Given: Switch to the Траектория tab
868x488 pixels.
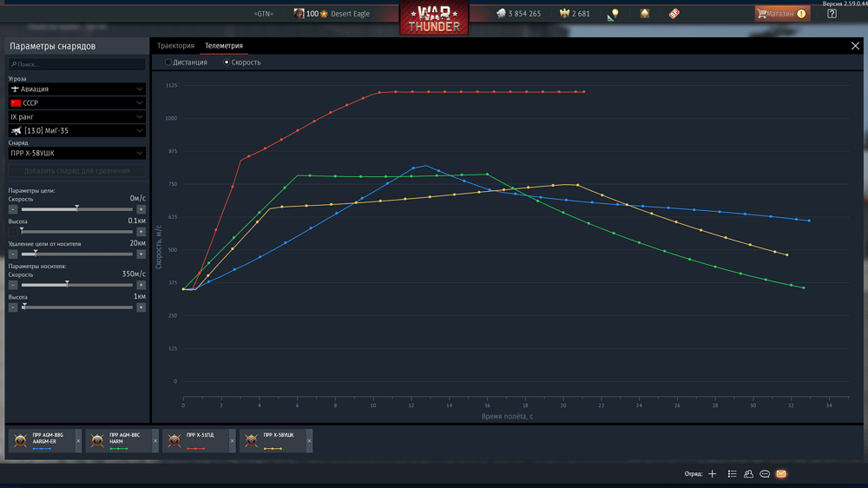Looking at the screenshot, I should pyautogui.click(x=175, y=46).
